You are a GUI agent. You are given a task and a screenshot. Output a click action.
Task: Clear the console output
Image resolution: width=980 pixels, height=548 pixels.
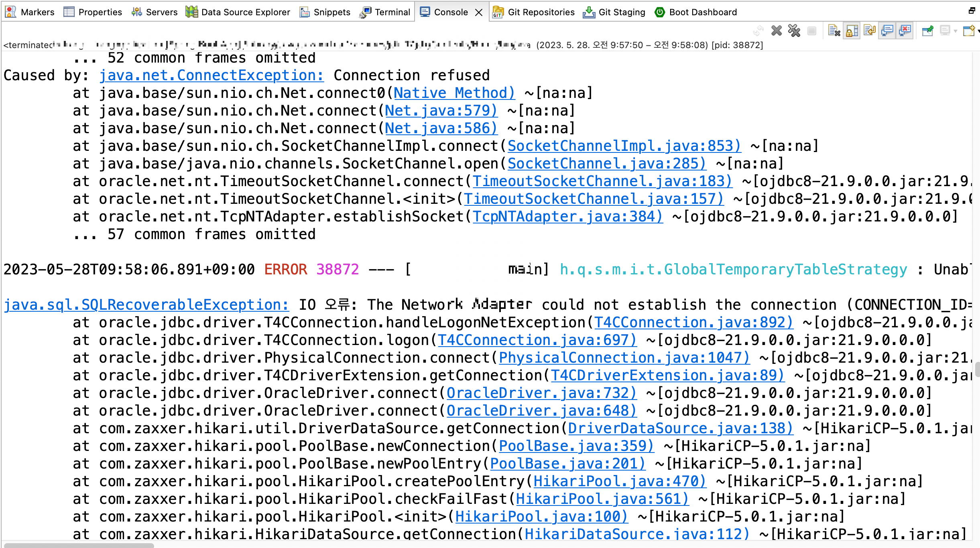[x=834, y=30]
